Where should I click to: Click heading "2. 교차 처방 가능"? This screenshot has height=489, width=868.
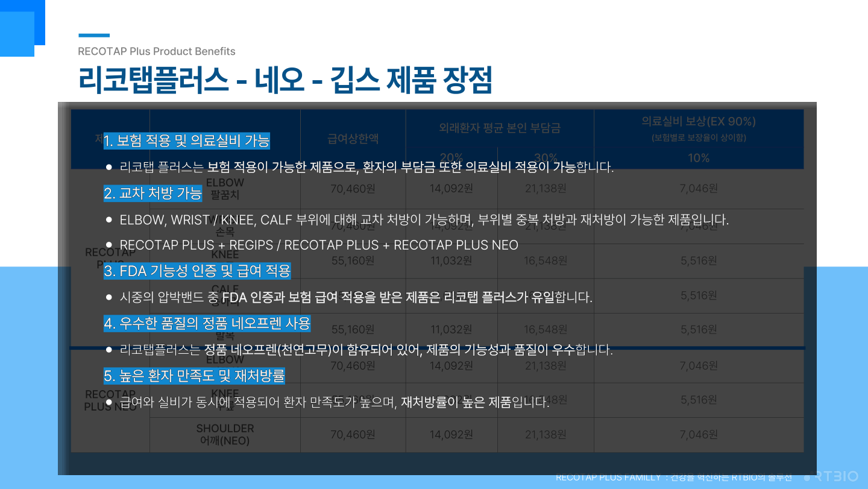pos(153,194)
